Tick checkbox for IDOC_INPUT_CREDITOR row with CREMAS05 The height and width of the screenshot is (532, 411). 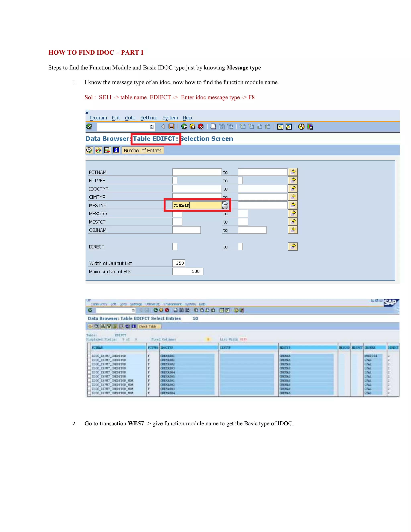(89, 376)
